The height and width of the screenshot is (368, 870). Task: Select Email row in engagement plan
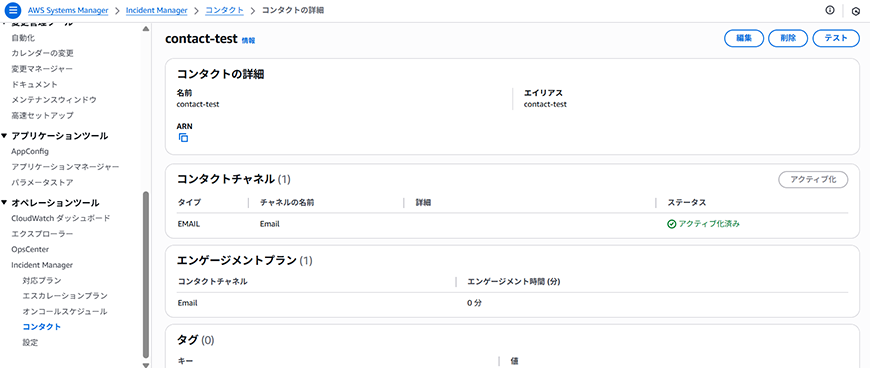pyautogui.click(x=513, y=303)
